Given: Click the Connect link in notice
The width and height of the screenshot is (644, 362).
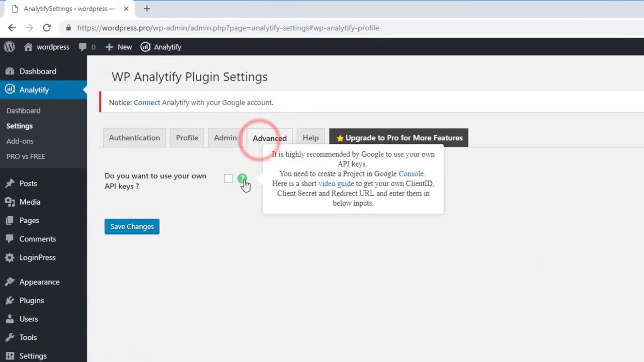Looking at the screenshot, I should [147, 103].
